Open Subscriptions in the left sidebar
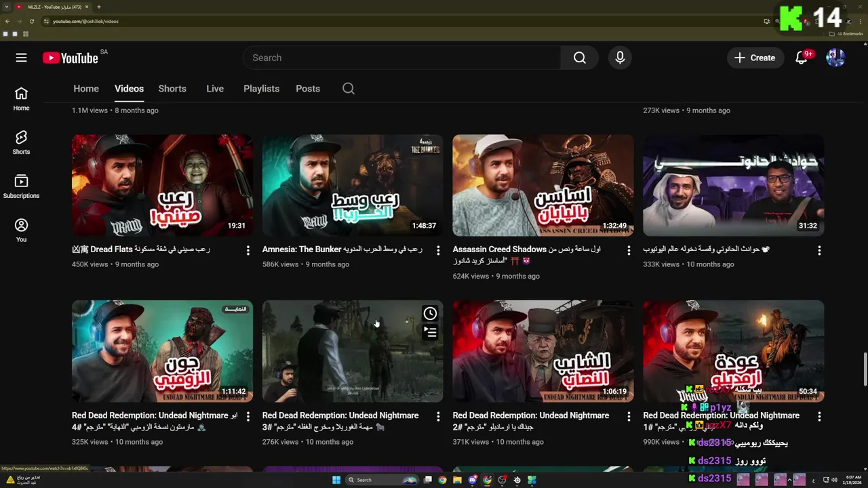This screenshot has width=868, height=488. [x=21, y=186]
